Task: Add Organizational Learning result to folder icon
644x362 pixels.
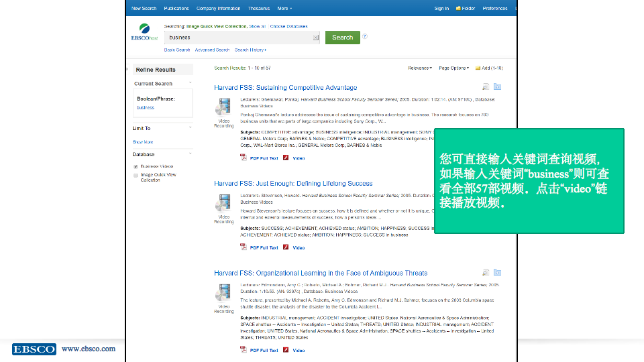Action: click(497, 273)
